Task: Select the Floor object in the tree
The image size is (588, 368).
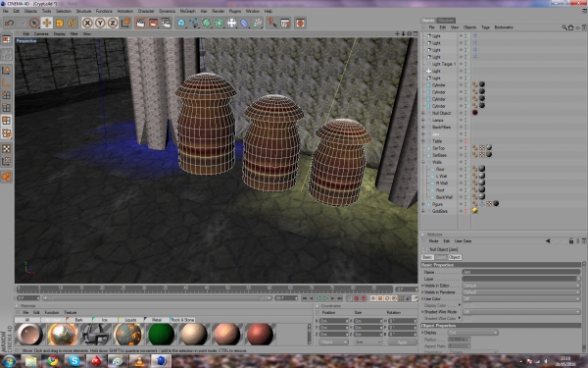Action: [x=440, y=170]
